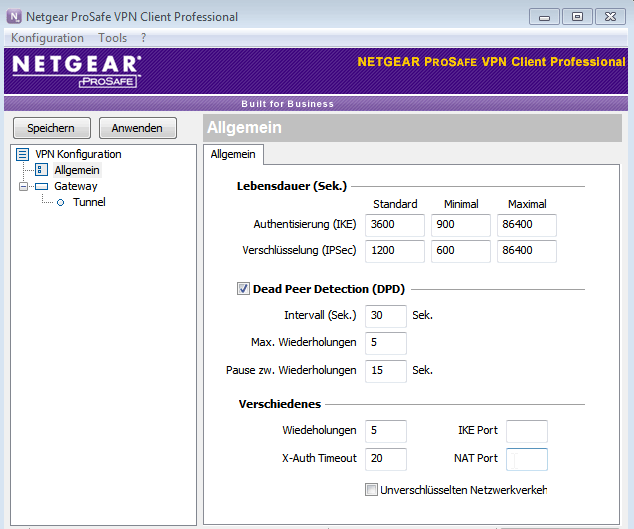Click IKE Maximal lifetime field 86400
Viewport: 634px width, 529px height.
tap(526, 225)
